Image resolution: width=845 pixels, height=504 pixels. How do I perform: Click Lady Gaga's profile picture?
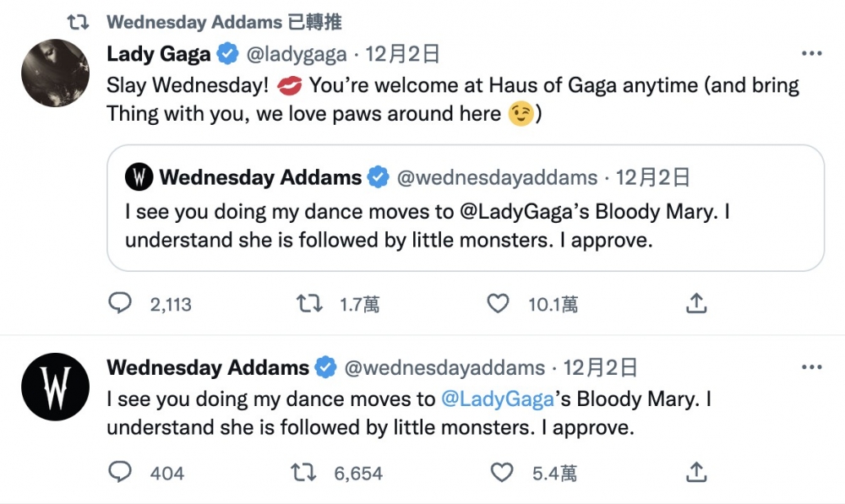point(55,73)
